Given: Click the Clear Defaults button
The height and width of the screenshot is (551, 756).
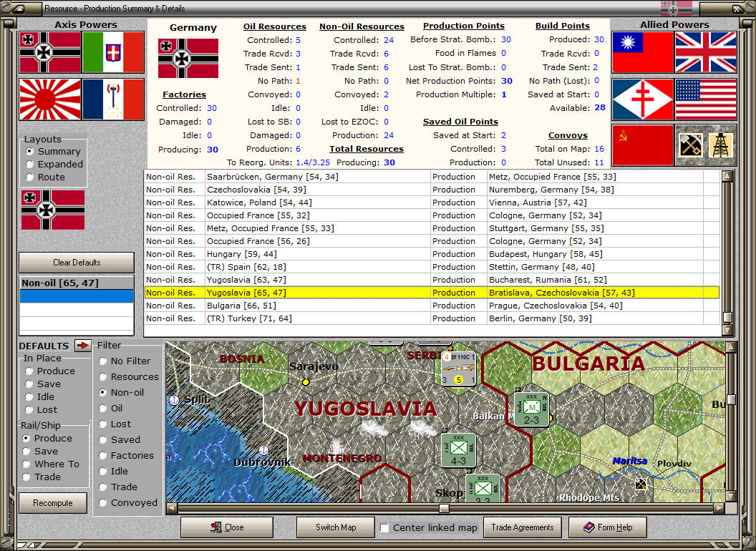Looking at the screenshot, I should 77,262.
